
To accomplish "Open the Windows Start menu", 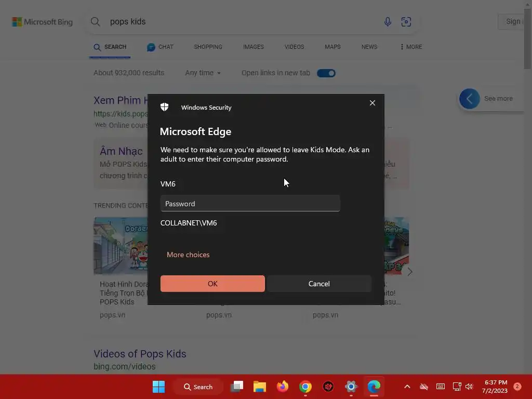I will [158, 387].
